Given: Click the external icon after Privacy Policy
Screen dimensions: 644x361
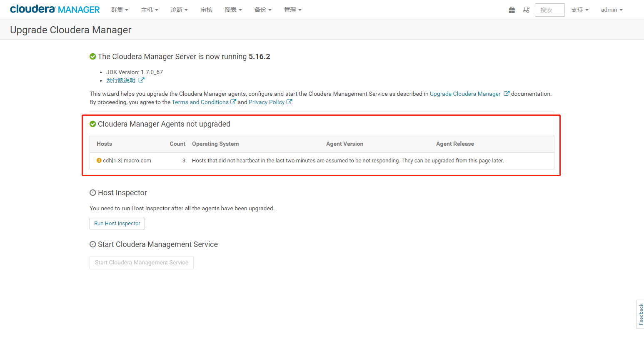Looking at the screenshot, I should click(289, 102).
